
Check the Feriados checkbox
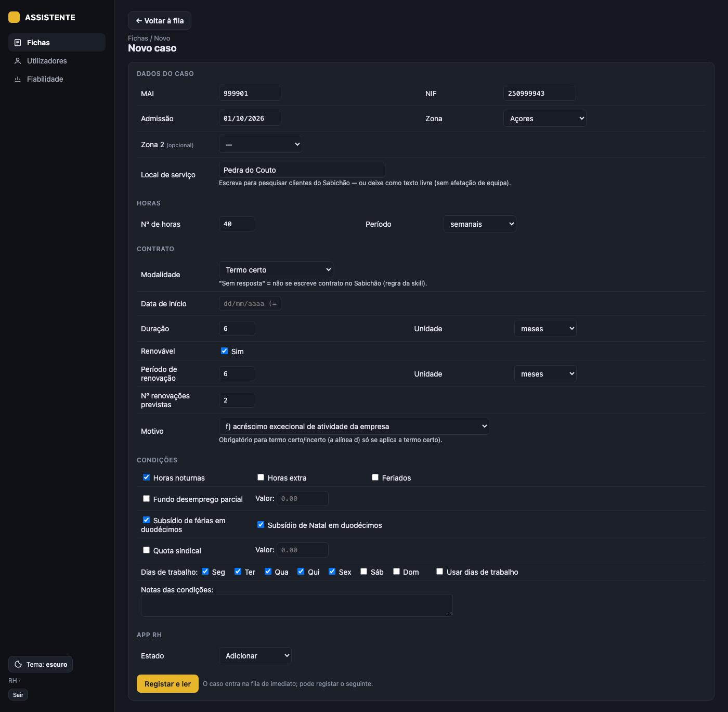[375, 477]
